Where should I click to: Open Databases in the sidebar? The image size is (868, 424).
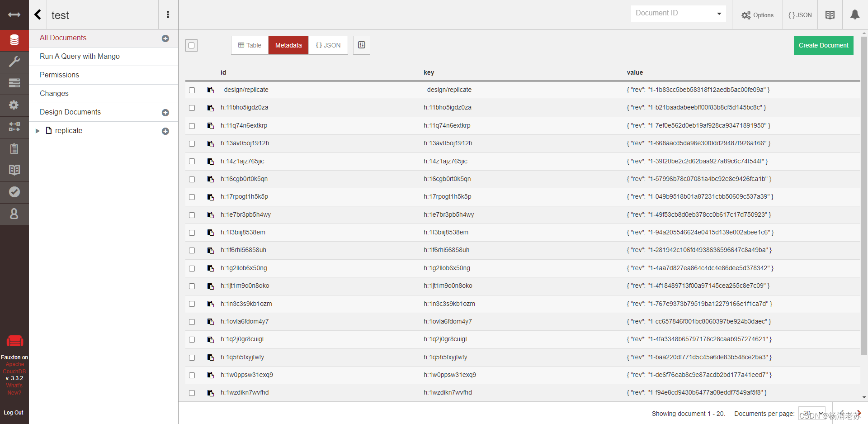(14, 40)
